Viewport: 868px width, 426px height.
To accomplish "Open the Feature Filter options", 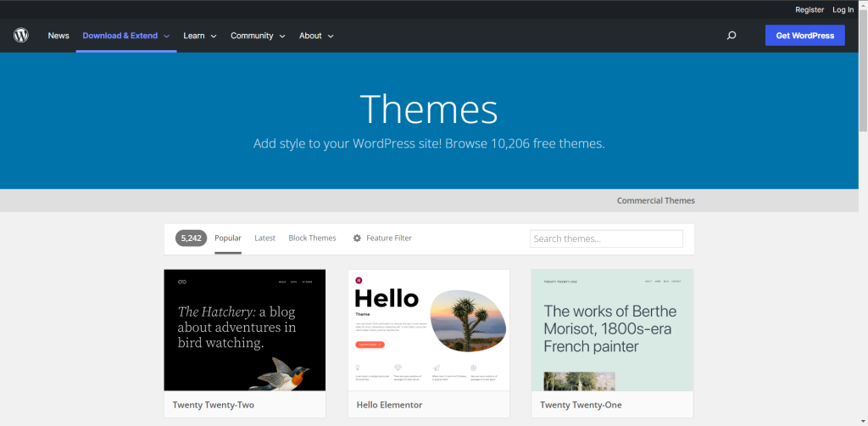I will [382, 238].
